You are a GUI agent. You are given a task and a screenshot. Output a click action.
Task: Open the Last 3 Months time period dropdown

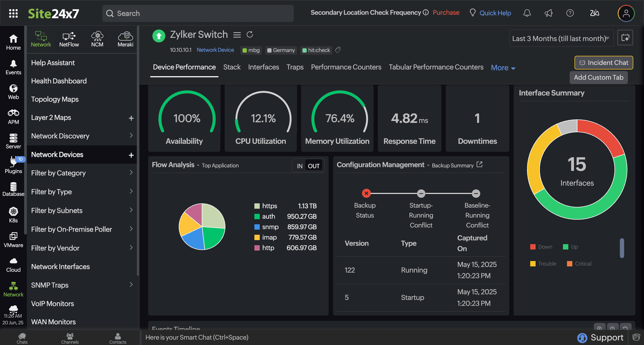pos(561,38)
